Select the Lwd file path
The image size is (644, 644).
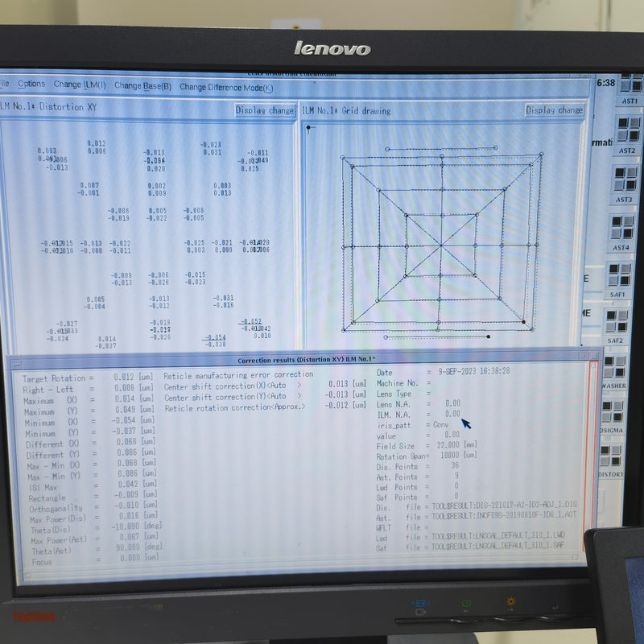[498, 535]
